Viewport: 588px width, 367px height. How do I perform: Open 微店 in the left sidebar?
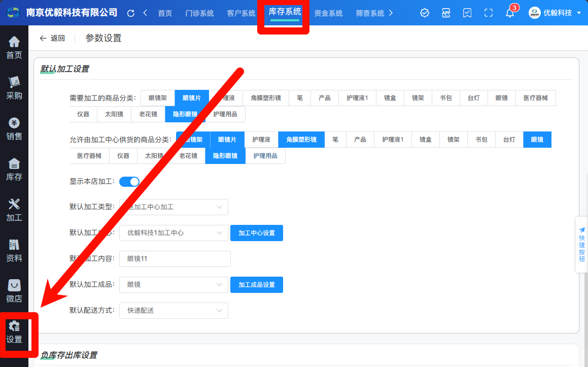coord(14,291)
